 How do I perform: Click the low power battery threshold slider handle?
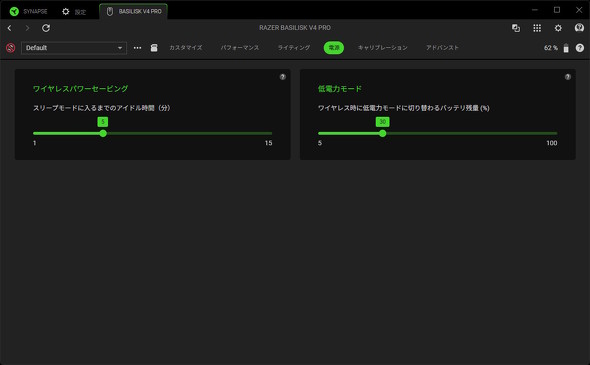point(383,133)
